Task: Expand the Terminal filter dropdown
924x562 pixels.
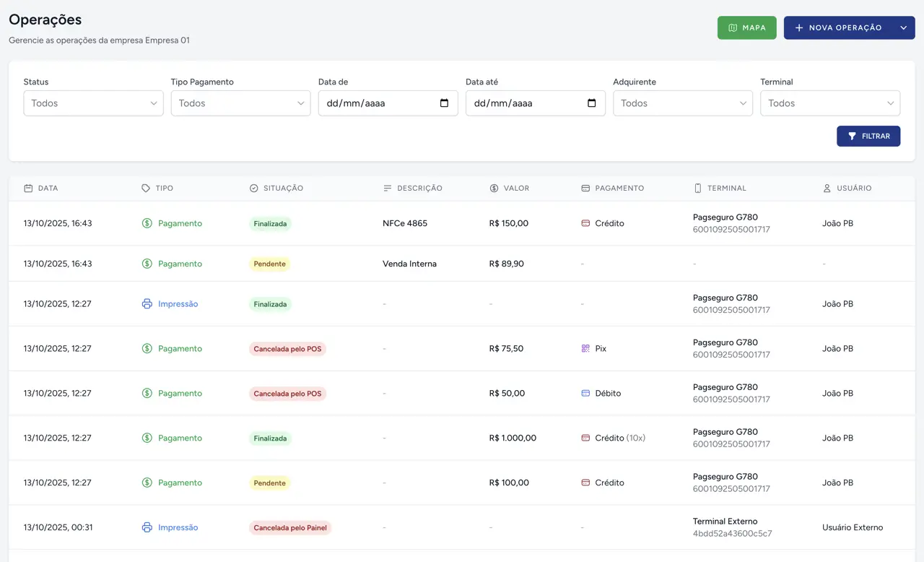Action: click(829, 103)
